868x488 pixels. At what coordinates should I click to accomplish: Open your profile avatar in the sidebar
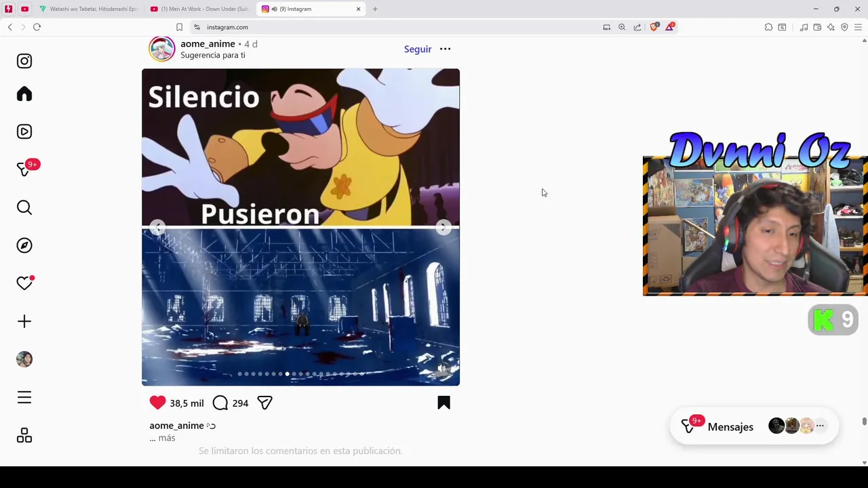24,359
